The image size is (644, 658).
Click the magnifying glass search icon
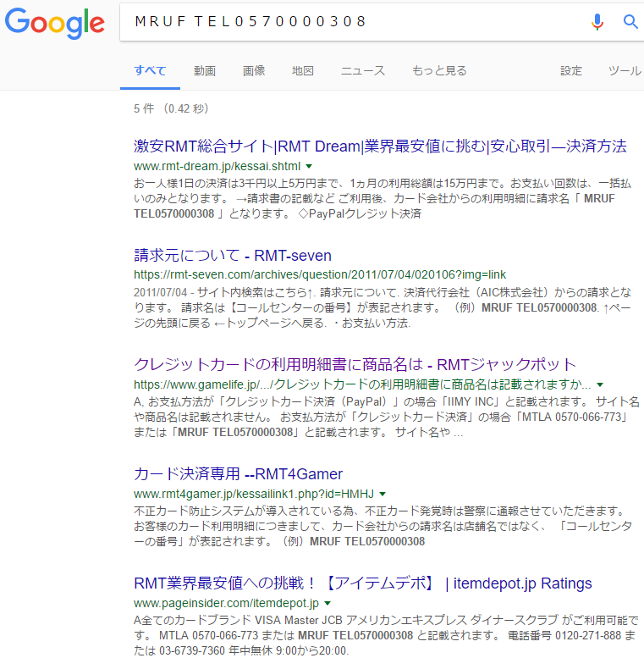630,22
